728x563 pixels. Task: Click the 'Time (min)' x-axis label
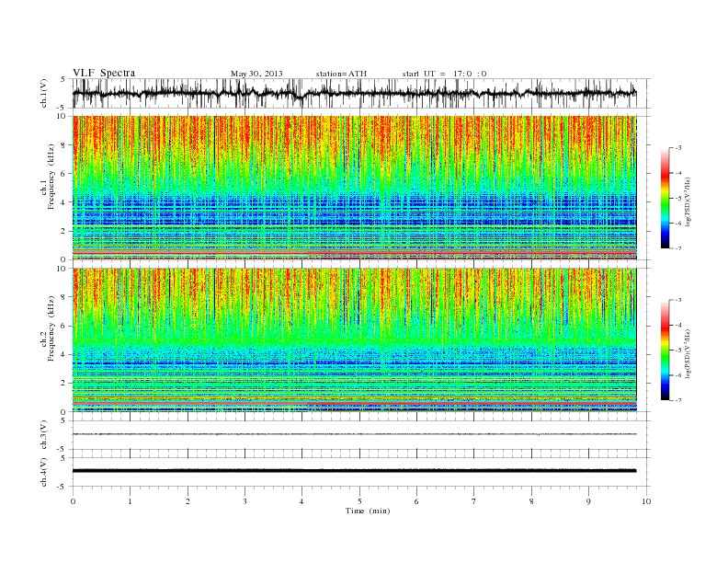[368, 511]
